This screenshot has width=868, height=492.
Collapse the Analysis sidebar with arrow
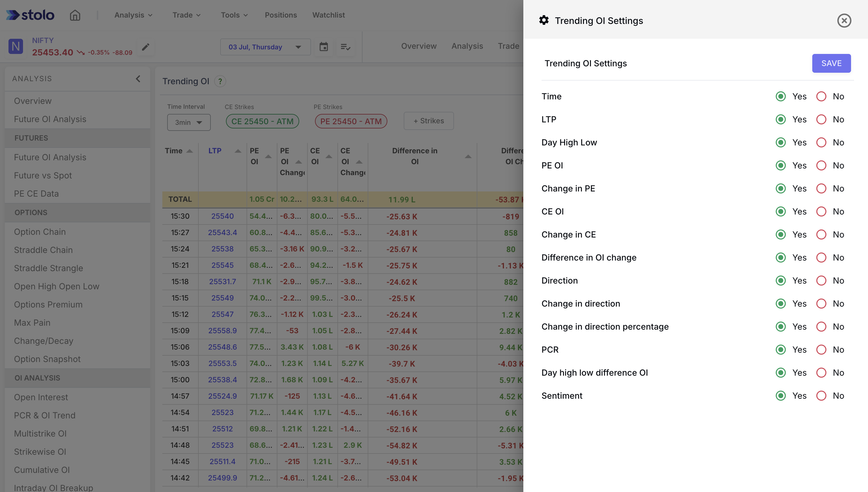138,79
